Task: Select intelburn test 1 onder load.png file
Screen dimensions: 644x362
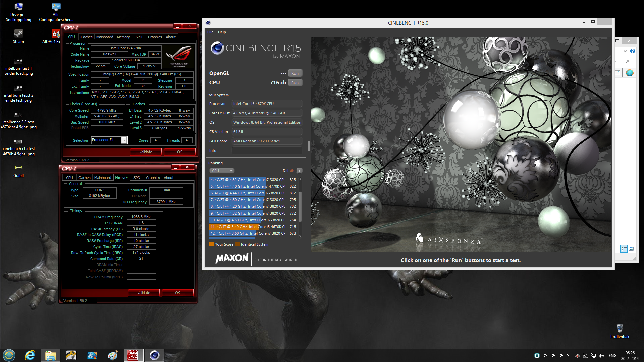Action: click(x=18, y=66)
